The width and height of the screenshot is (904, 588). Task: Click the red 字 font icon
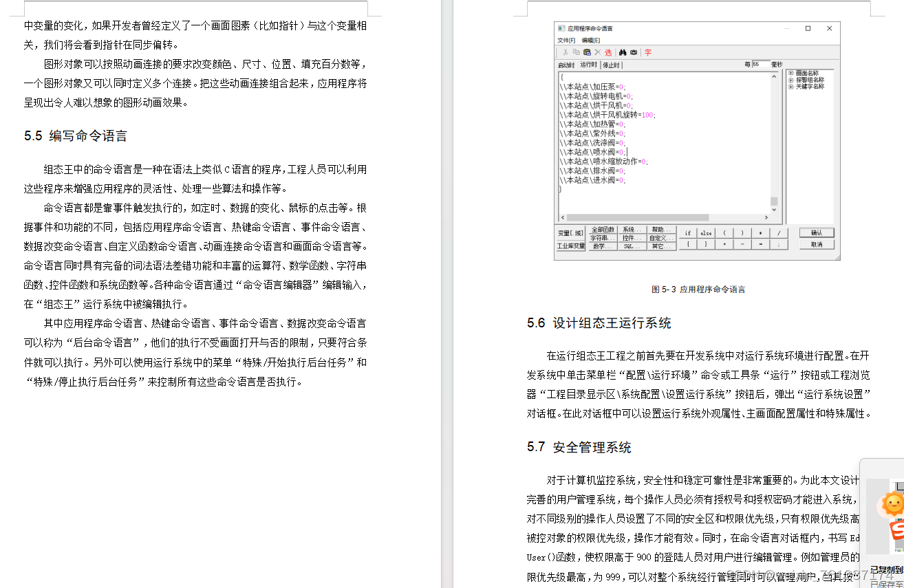(x=648, y=52)
